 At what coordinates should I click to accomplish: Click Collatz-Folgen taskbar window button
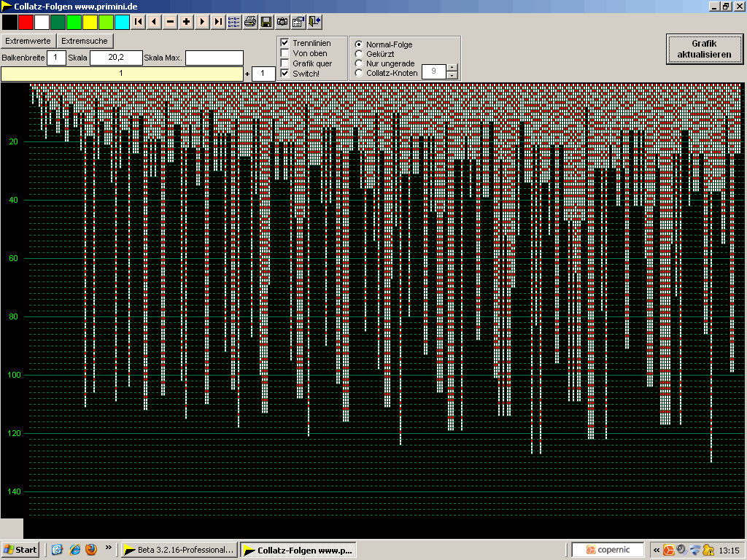pos(298,550)
